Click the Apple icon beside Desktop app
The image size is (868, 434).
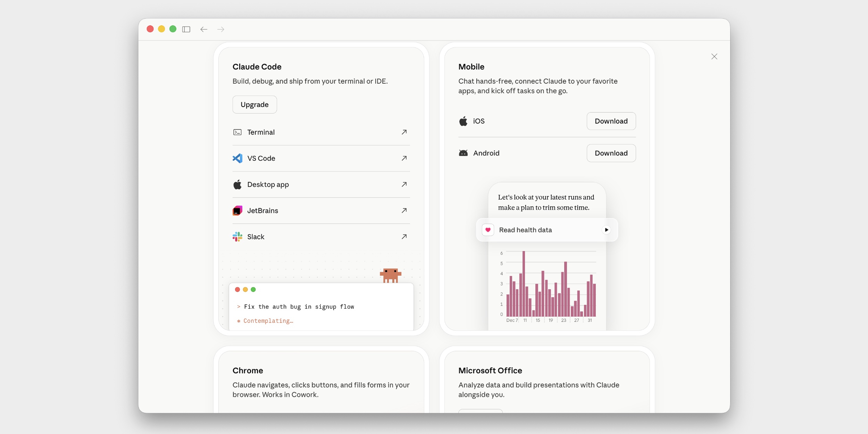click(237, 185)
